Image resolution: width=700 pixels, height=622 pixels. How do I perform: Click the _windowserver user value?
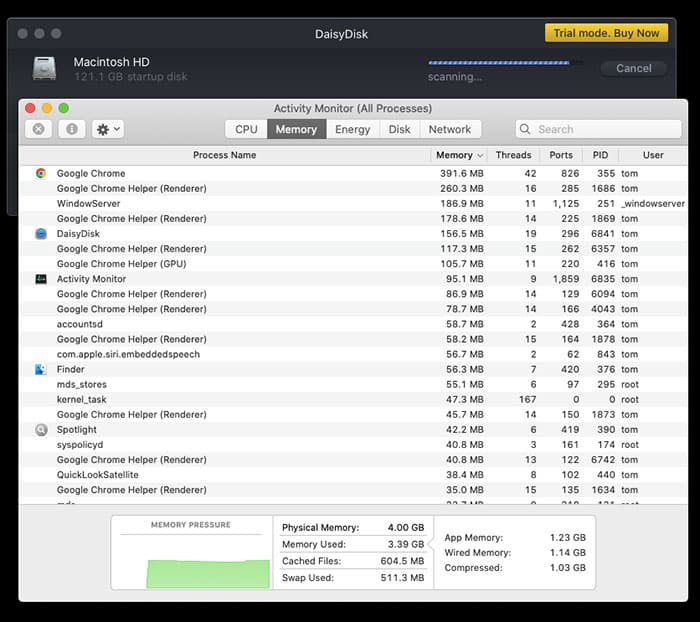pos(653,204)
